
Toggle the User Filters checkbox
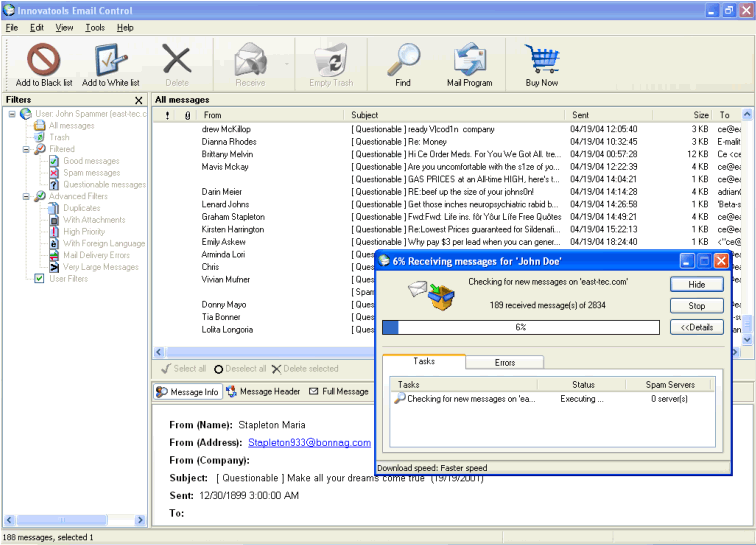pos(40,279)
